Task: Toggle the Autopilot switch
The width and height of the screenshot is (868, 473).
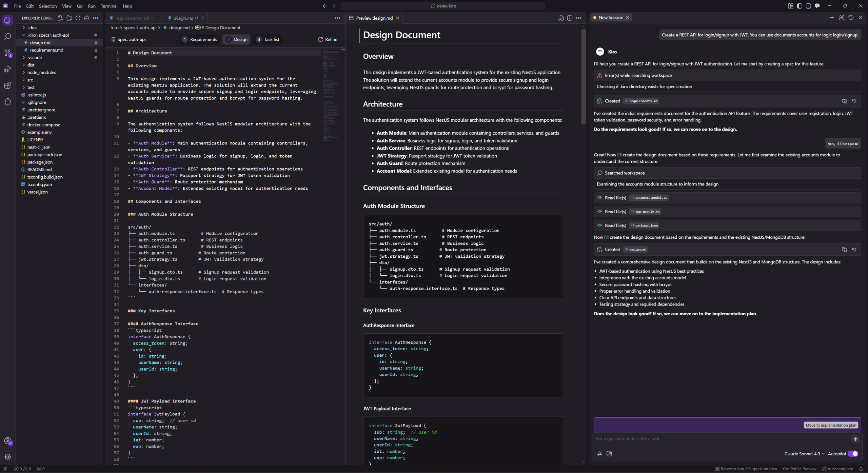Action: click(x=853, y=454)
